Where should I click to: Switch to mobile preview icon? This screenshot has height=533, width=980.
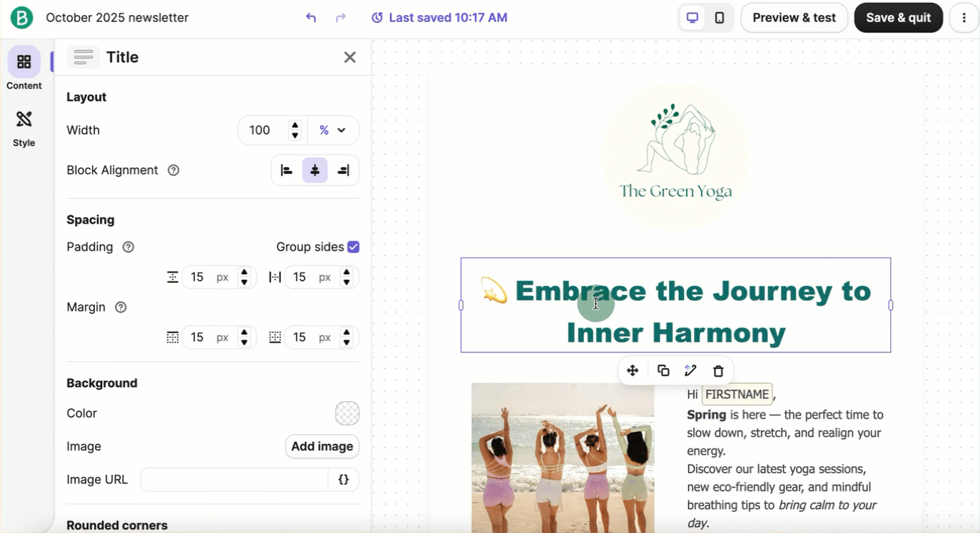[720, 17]
